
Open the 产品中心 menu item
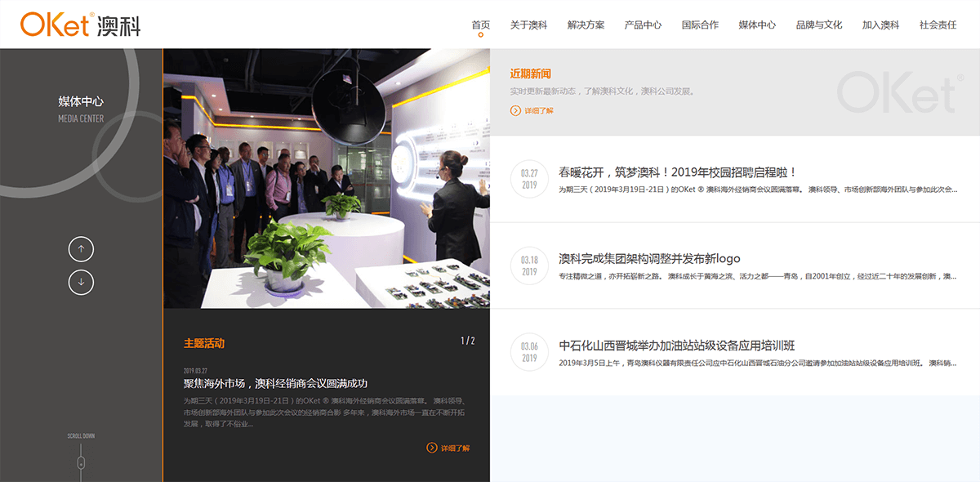pyautogui.click(x=643, y=25)
